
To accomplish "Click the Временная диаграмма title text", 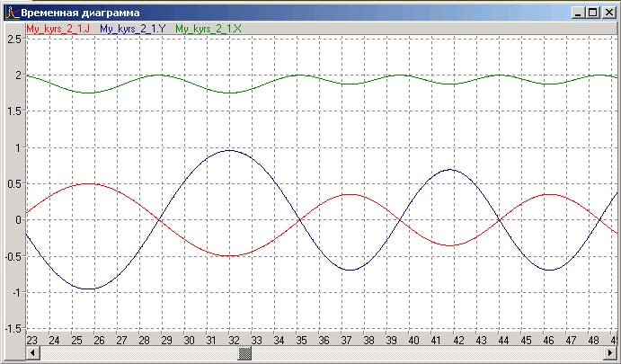I will click(x=80, y=13).
